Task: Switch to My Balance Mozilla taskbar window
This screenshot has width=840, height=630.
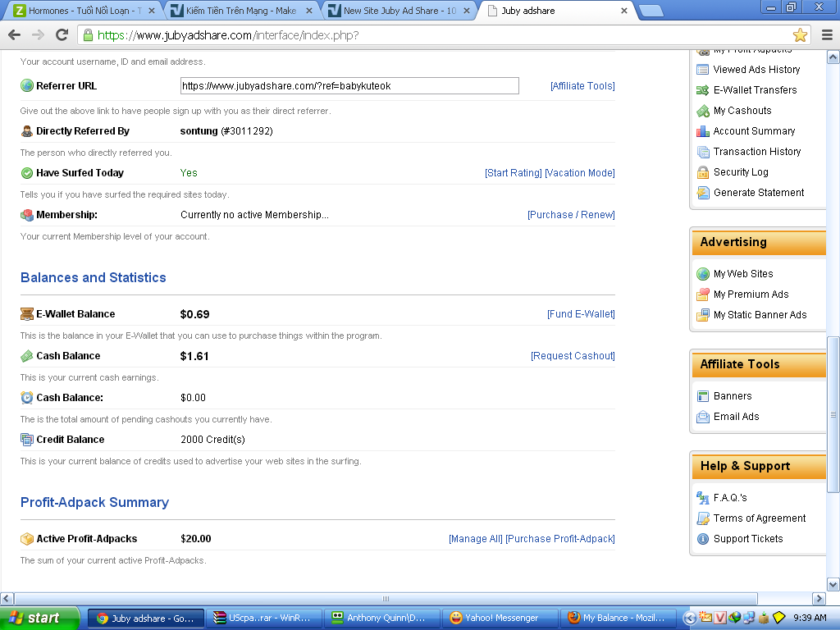Action: tap(618, 619)
